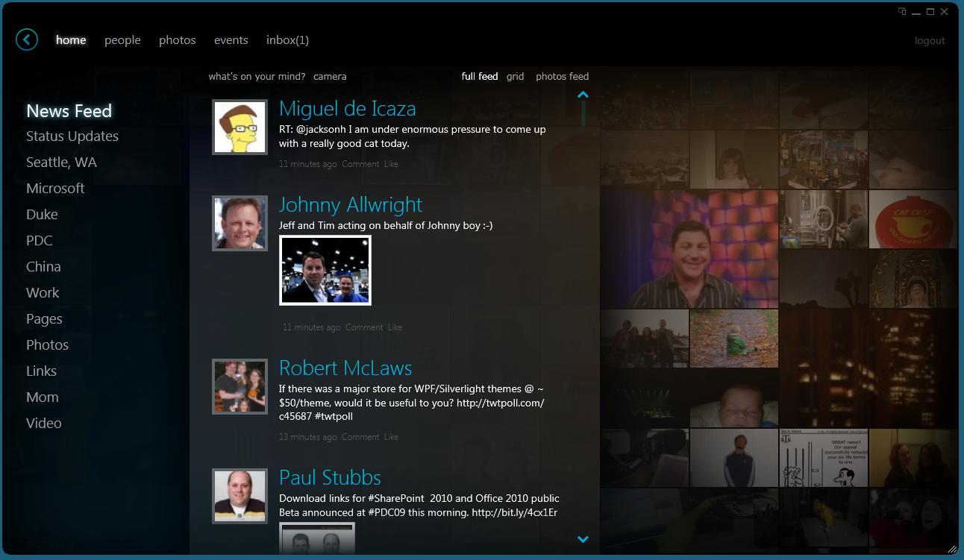The image size is (964, 560).
Task: Like Miguel de Icaza's post
Action: 391,164
